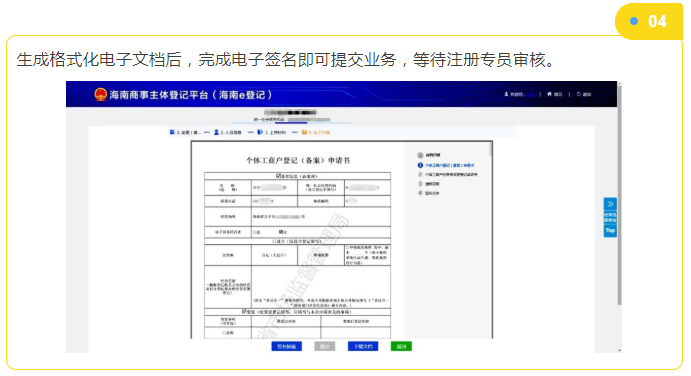Click the green return button
The height and width of the screenshot is (376, 691).
pos(401,346)
